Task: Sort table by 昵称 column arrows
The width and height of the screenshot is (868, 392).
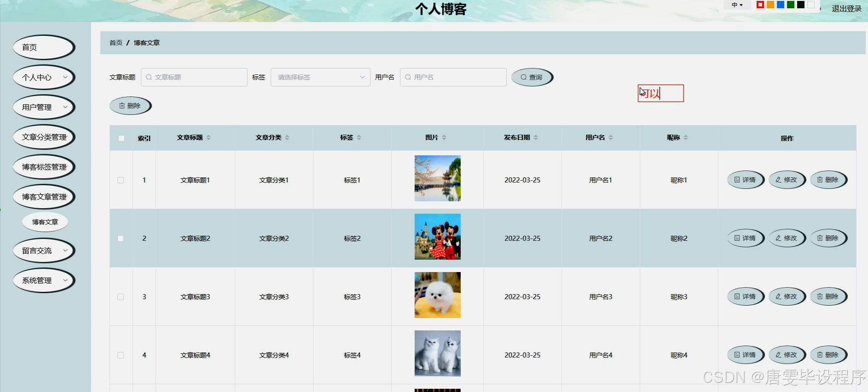Action: click(685, 137)
